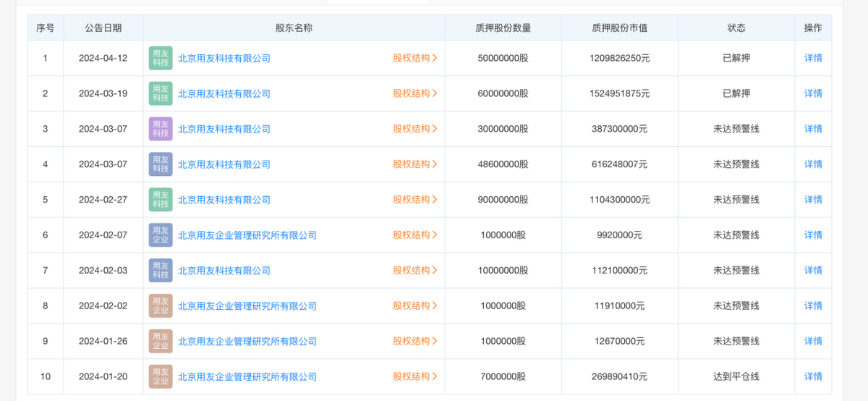Expand 股权结构 for the 2024-04-12 row
Viewport: 868px width, 401px height.
tap(415, 58)
